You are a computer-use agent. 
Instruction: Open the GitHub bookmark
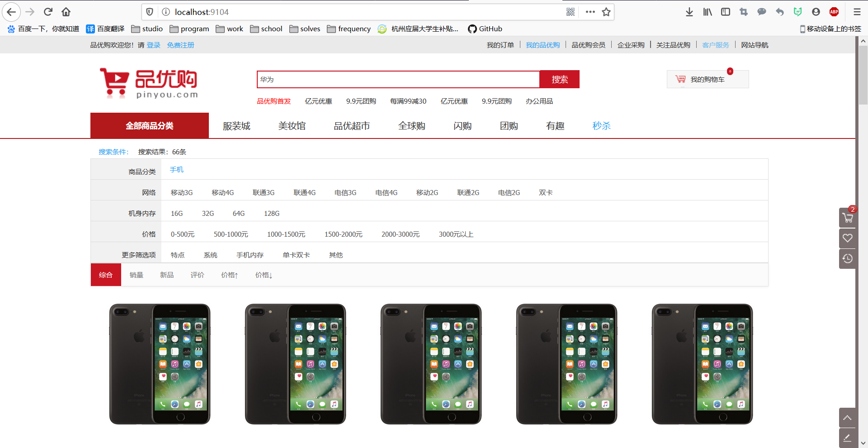(x=485, y=29)
